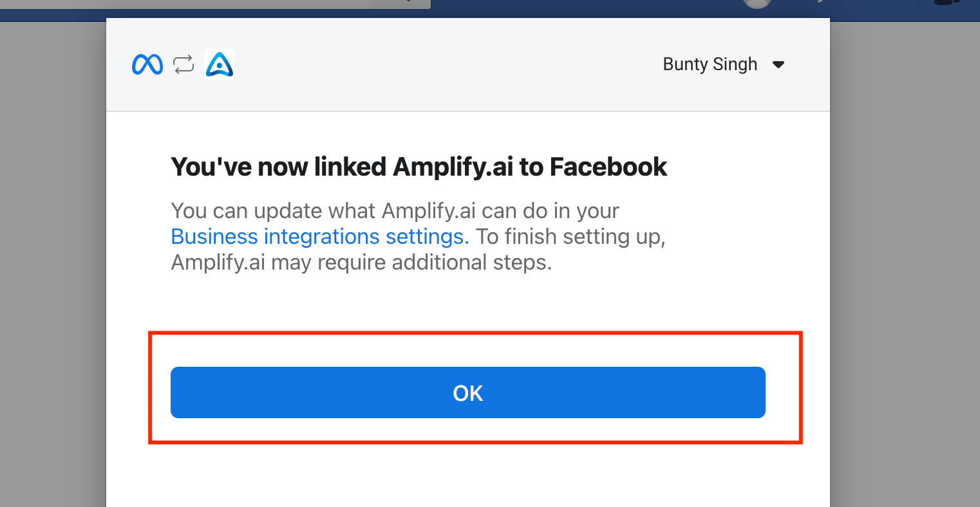Focus the search field in the top bar
Image resolution: width=980 pixels, height=507 pixels.
point(187,4)
